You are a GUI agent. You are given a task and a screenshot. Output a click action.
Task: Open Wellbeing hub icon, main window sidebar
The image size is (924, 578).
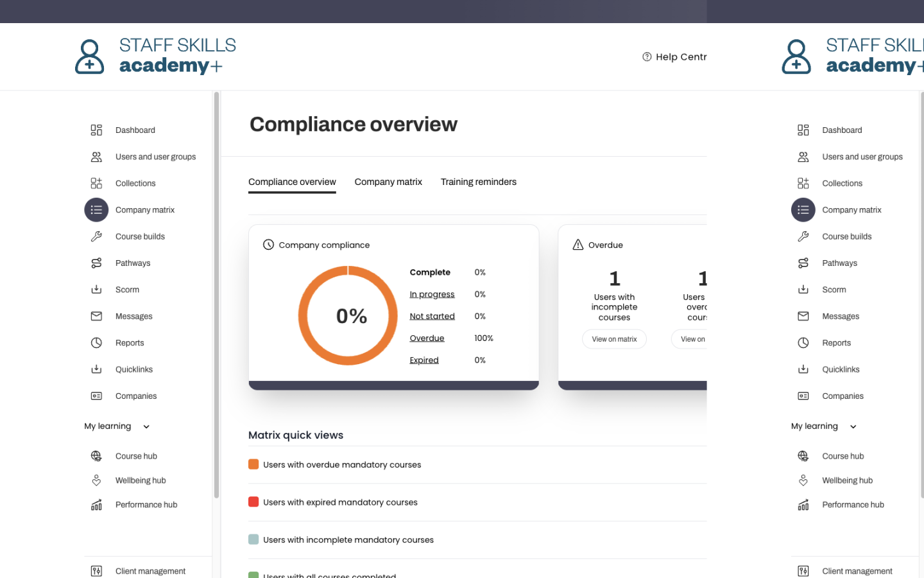click(96, 480)
